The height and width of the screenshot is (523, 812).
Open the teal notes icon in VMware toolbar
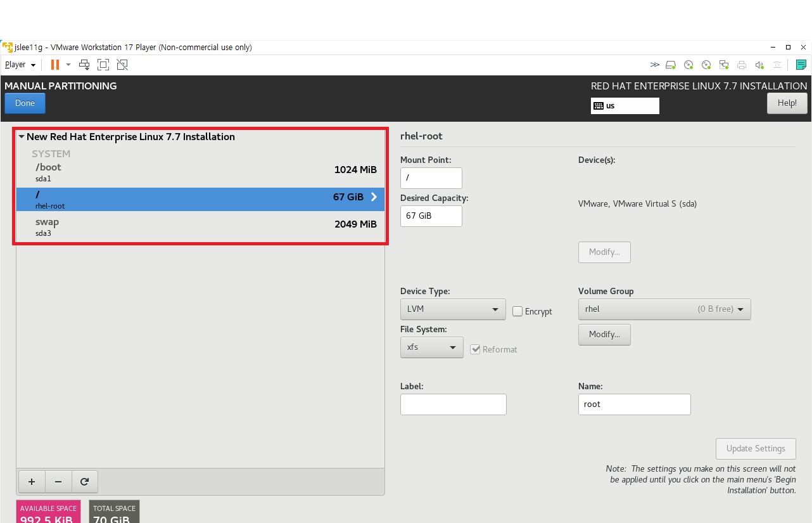(801, 65)
